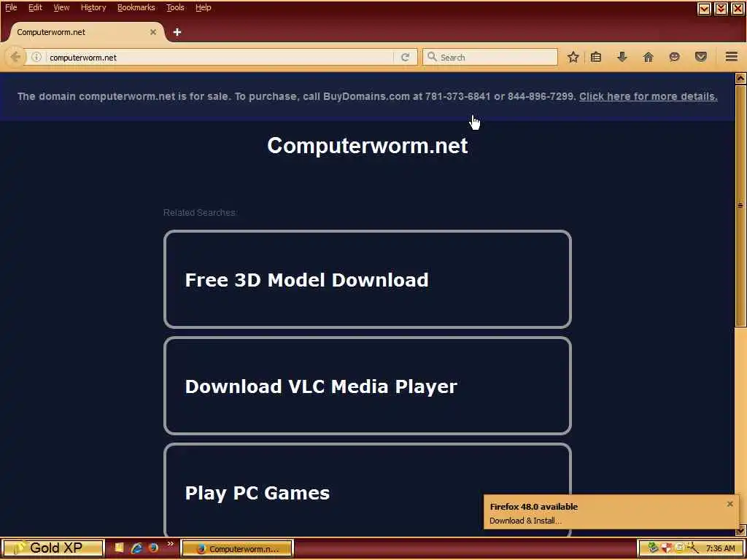747x560 pixels.
Task: Launch Firefox from quick launch
Action: click(153, 548)
